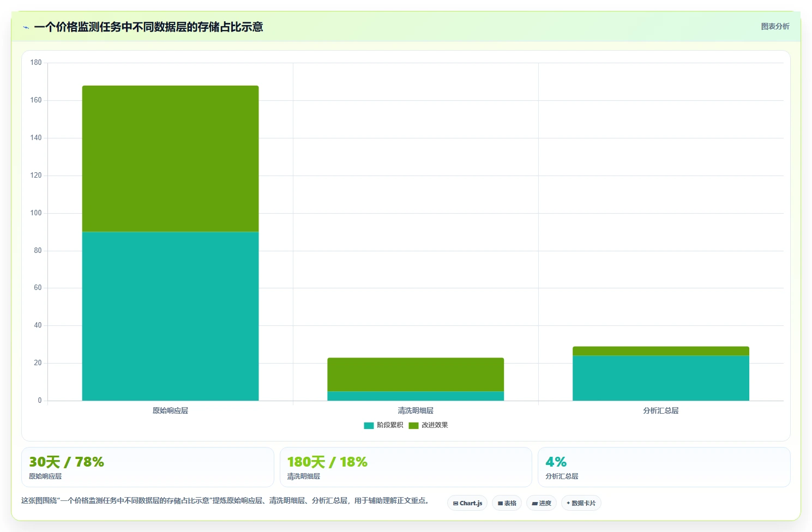Select the 表格 tag chip

[x=507, y=503]
